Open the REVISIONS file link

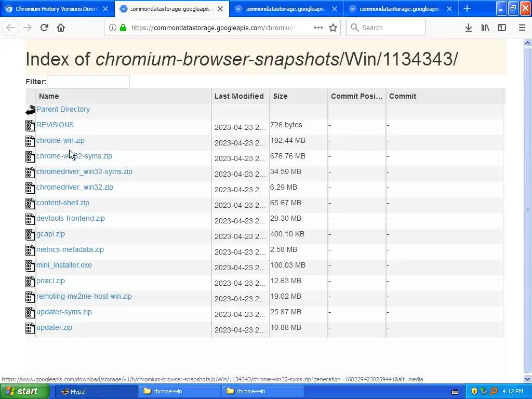55,125
